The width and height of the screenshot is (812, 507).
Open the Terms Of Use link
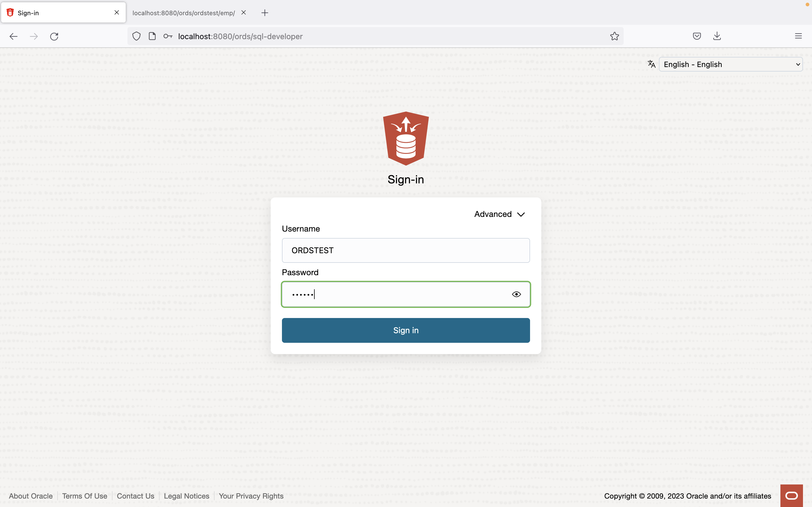[x=85, y=496]
